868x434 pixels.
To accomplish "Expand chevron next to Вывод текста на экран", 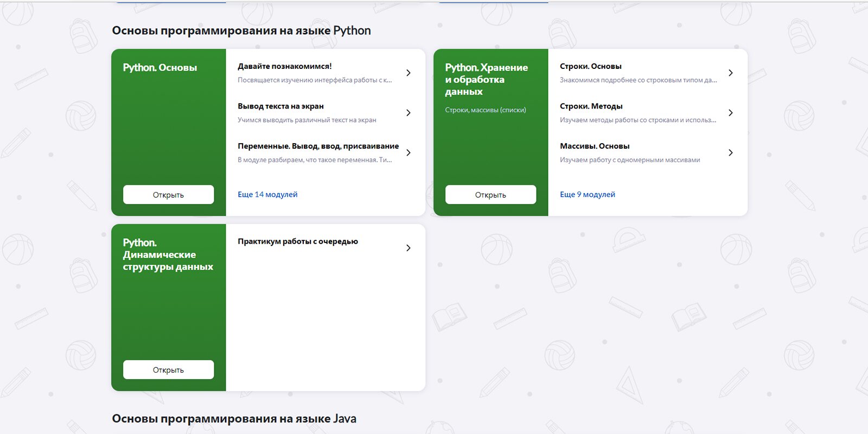I will click(409, 113).
